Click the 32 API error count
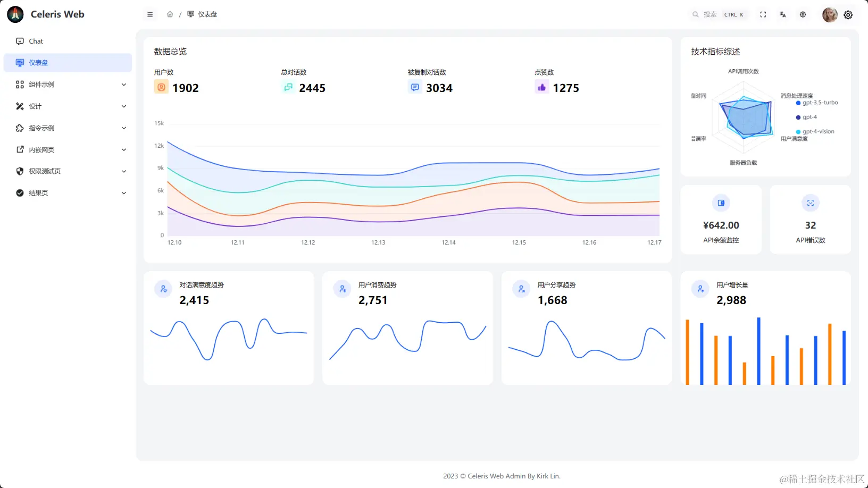The height and width of the screenshot is (488, 868). [811, 225]
